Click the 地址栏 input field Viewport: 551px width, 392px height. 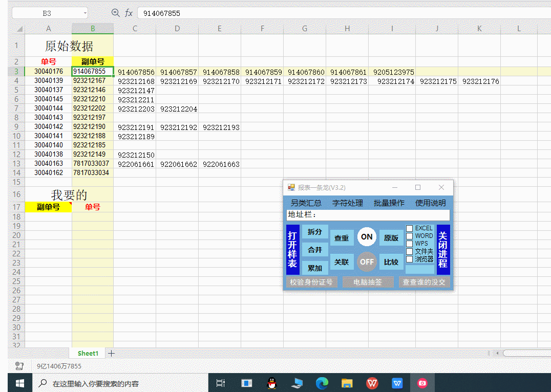click(368, 215)
